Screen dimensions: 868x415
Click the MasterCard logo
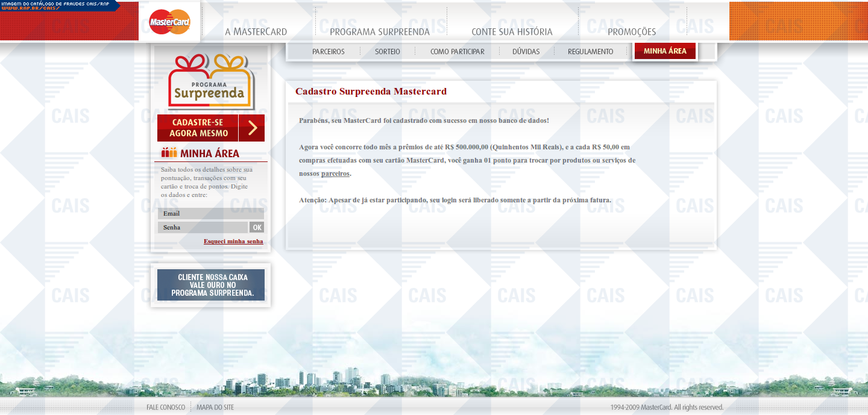point(169,22)
